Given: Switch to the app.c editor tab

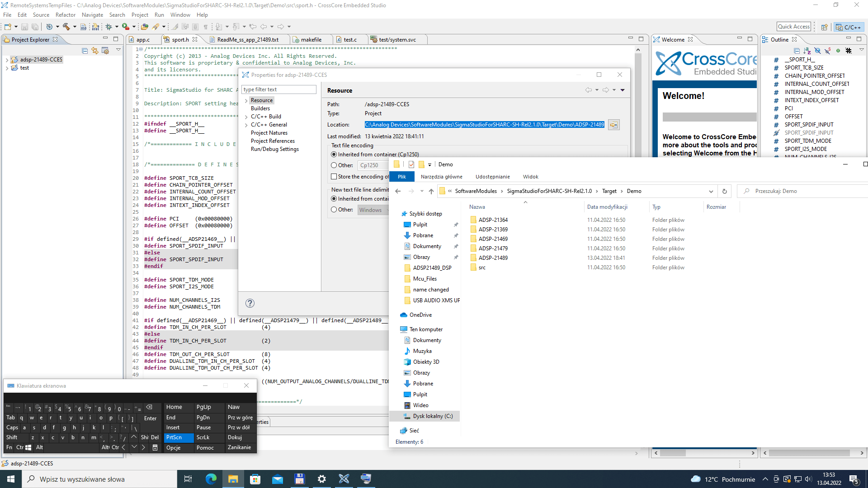Looking at the screenshot, I should coord(143,40).
